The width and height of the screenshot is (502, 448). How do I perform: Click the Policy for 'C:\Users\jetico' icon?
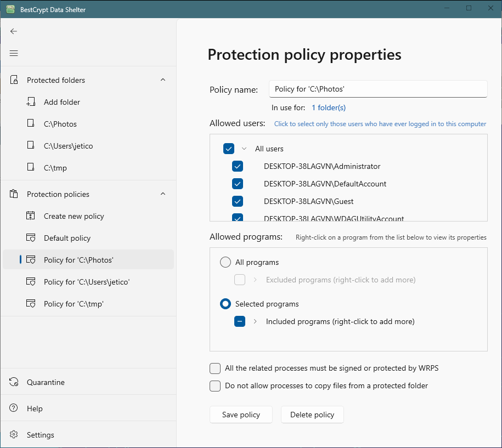pyautogui.click(x=31, y=282)
